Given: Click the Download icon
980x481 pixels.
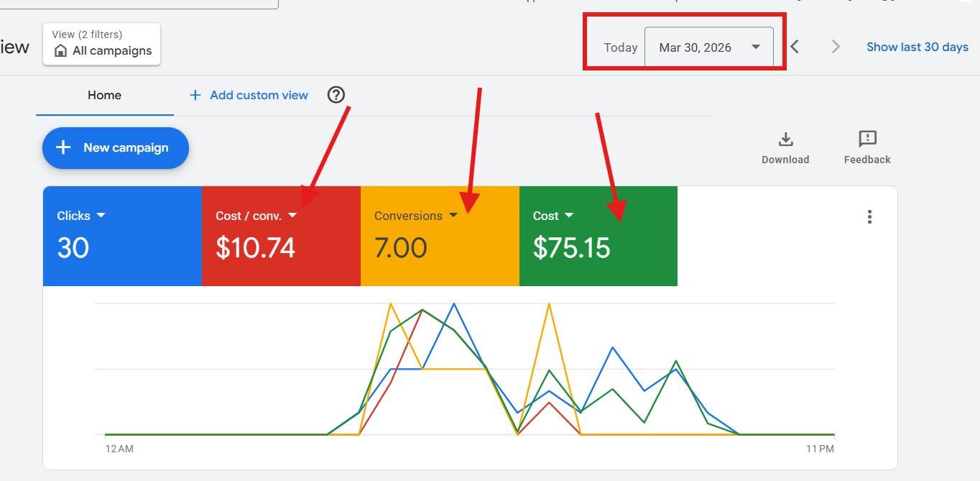Looking at the screenshot, I should [x=785, y=139].
